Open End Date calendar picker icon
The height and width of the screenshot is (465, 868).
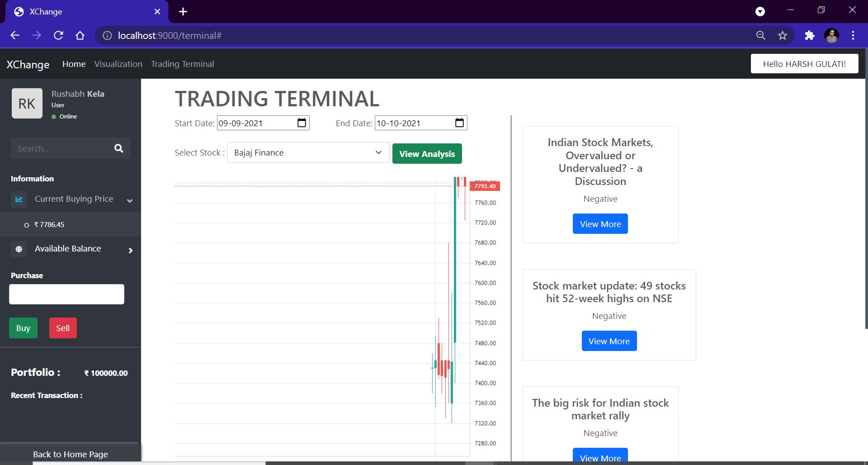point(459,123)
